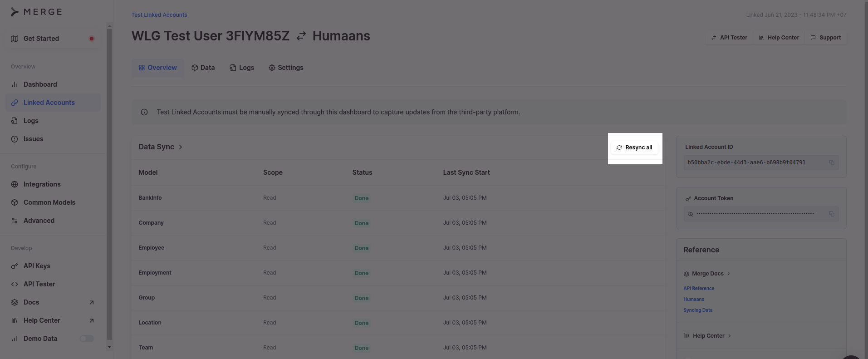Click sidebar scrollbar down arrow
Image resolution: width=868 pixels, height=359 pixels.
click(109, 347)
